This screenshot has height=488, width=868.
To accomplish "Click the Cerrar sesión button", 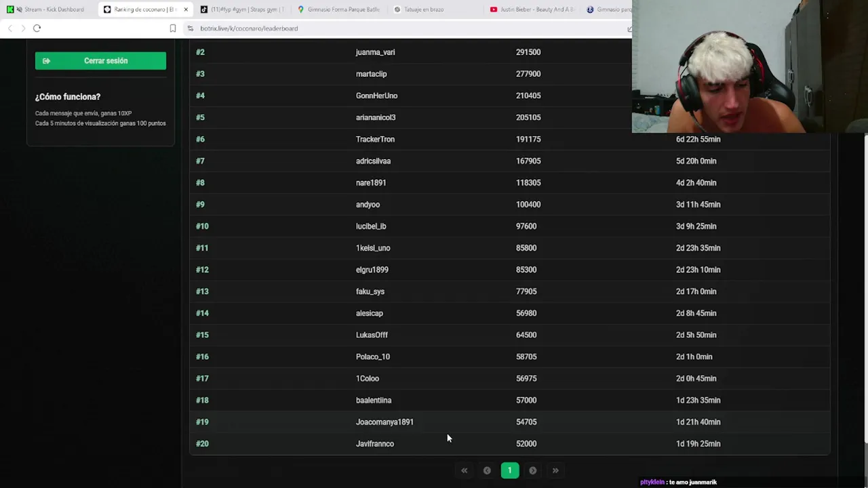I will tap(100, 61).
